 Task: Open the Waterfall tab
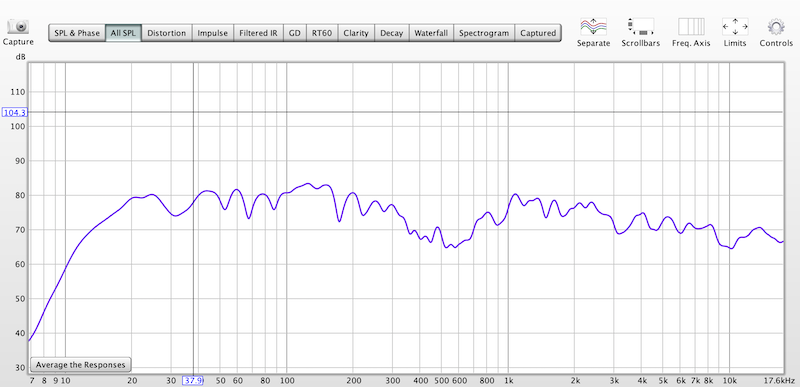coord(431,33)
